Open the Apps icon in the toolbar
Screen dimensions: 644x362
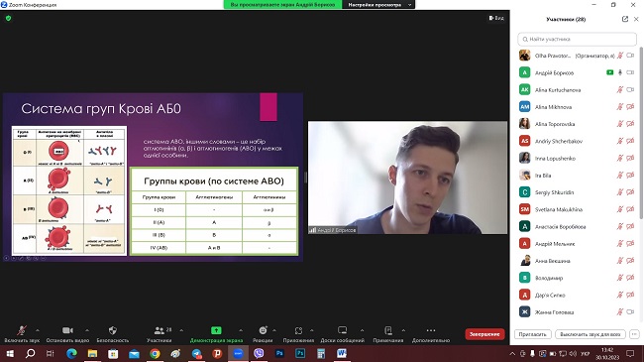[298, 330]
